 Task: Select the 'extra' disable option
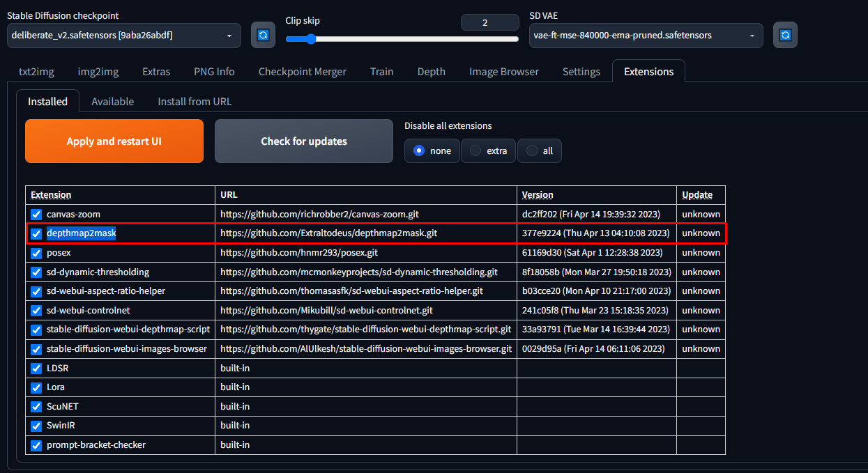(x=488, y=150)
